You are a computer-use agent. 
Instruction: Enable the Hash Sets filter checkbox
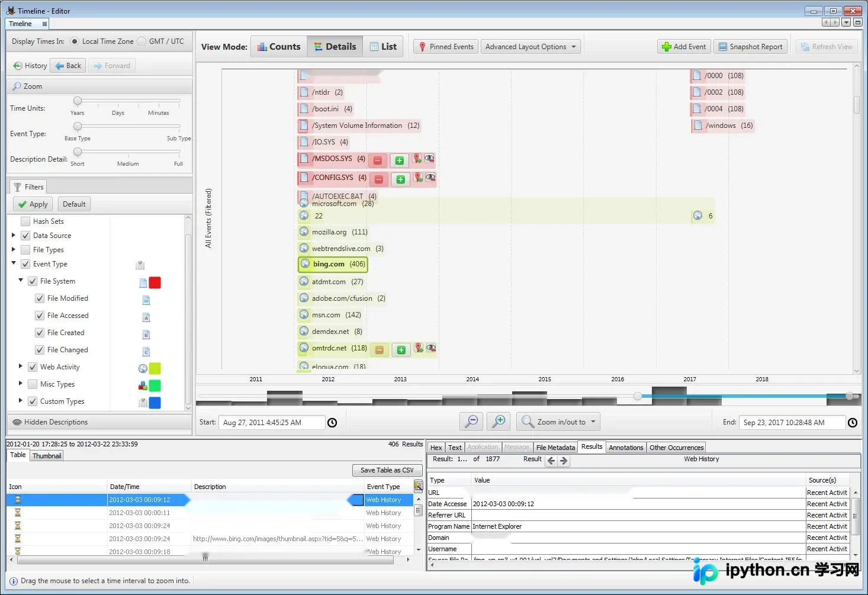pyautogui.click(x=25, y=221)
